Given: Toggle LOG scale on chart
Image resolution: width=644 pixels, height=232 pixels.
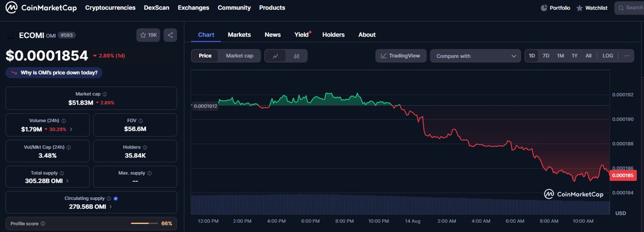Looking at the screenshot, I should [608, 56].
